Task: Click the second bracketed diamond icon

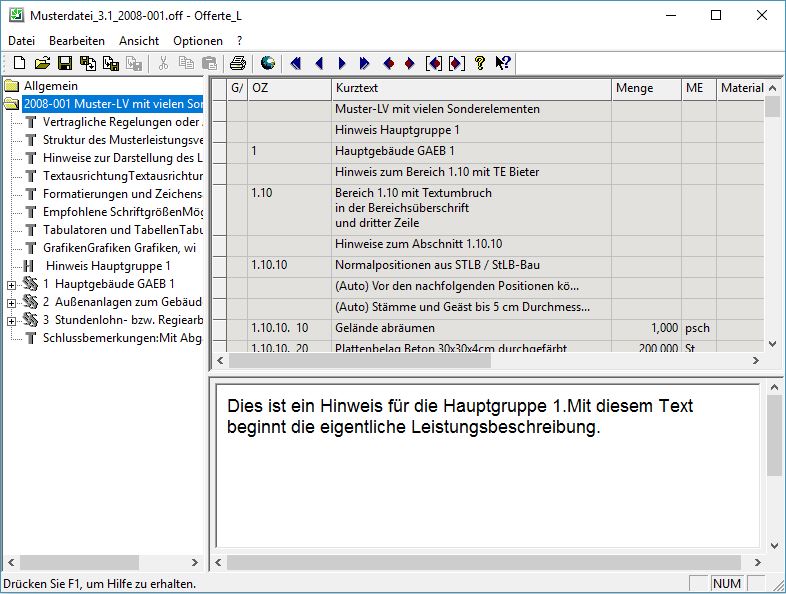Action: [457, 63]
